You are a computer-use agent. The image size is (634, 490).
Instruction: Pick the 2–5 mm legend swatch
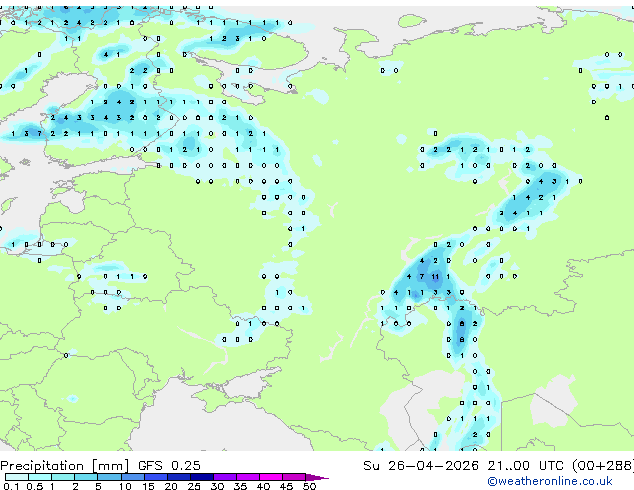click(86, 477)
